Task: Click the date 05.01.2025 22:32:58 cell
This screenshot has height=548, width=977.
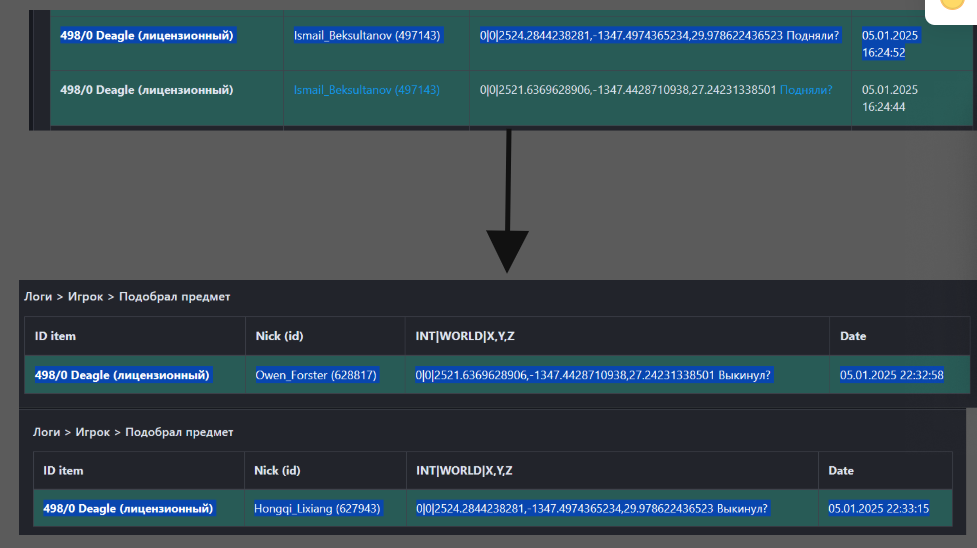Action: (891, 375)
